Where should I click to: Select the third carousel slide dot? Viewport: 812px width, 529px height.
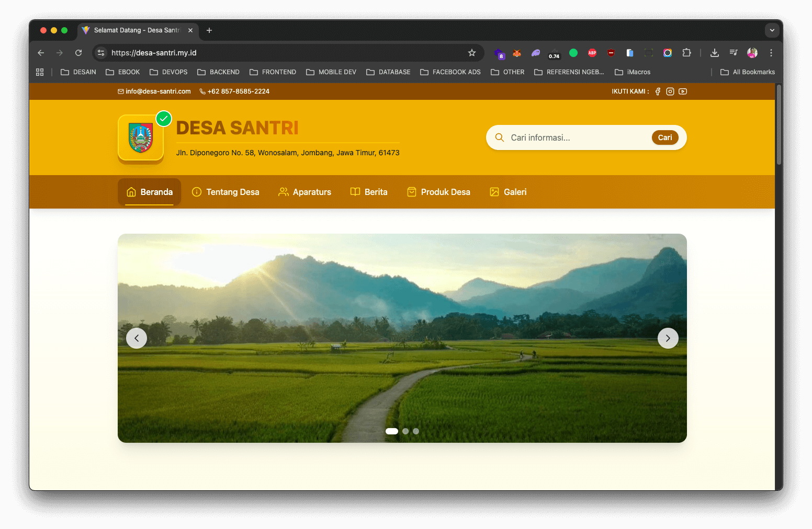tap(416, 431)
